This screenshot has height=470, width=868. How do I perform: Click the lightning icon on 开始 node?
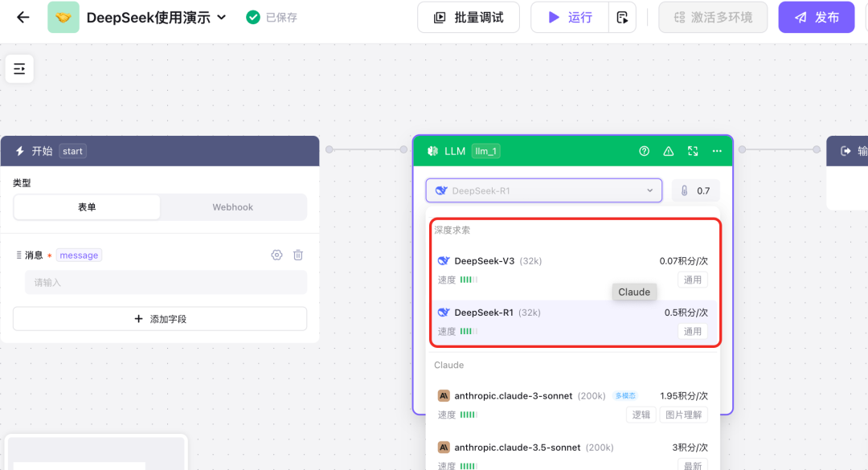click(20, 151)
